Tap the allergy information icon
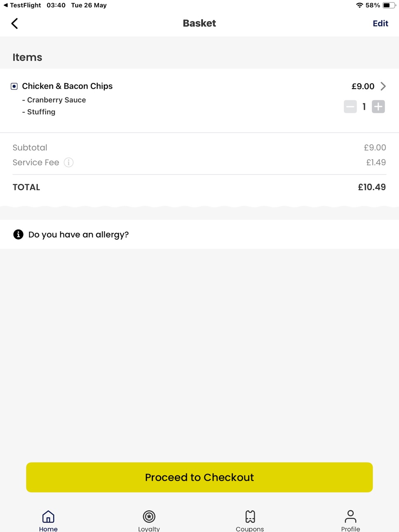This screenshot has width=399, height=532. coord(18,234)
